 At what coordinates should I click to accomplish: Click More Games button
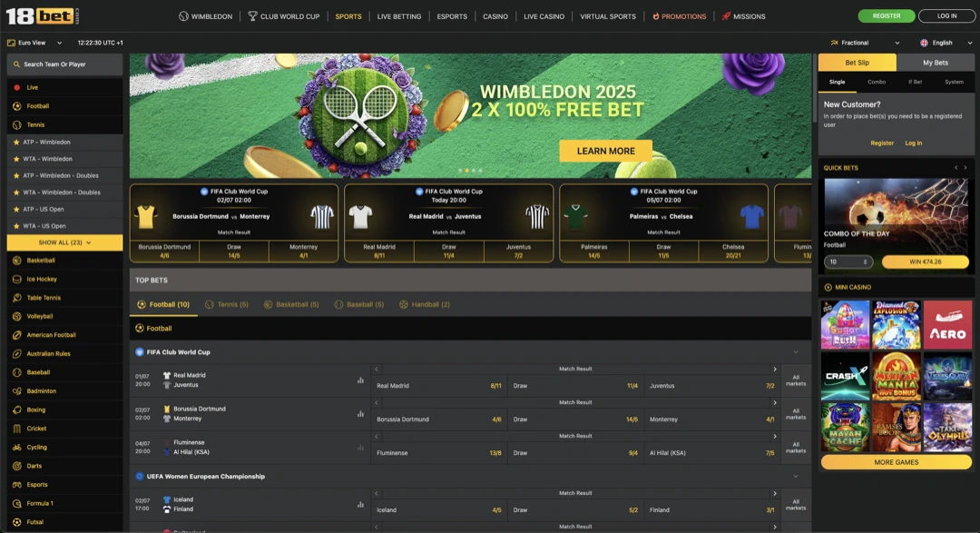[x=897, y=462]
